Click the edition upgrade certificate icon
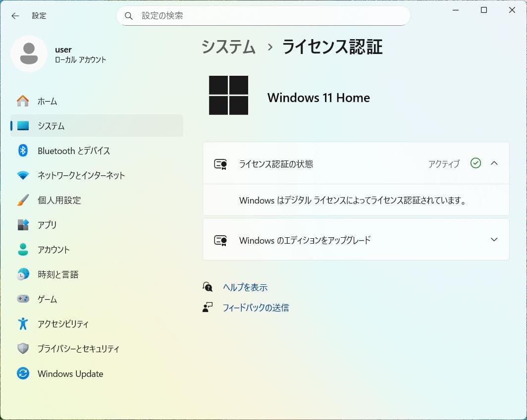Viewport: 527px width, 420px height. (x=220, y=240)
